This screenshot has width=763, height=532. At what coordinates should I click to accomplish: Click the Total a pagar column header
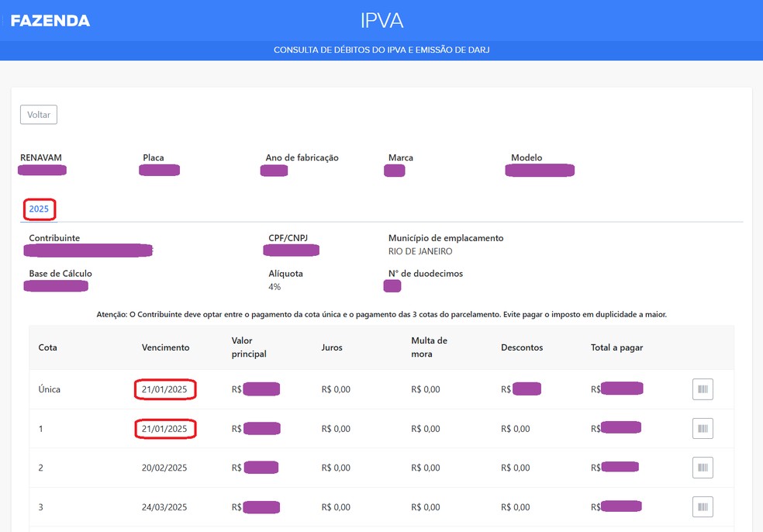click(616, 347)
